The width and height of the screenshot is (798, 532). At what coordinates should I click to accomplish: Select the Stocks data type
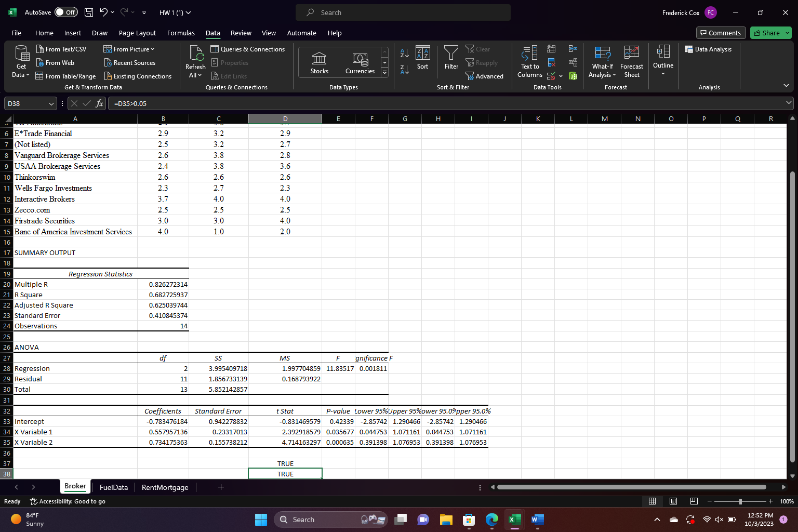click(x=319, y=63)
